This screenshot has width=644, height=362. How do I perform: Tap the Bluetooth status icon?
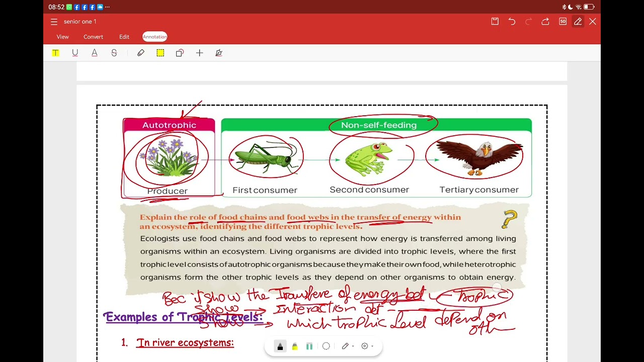pyautogui.click(x=565, y=7)
